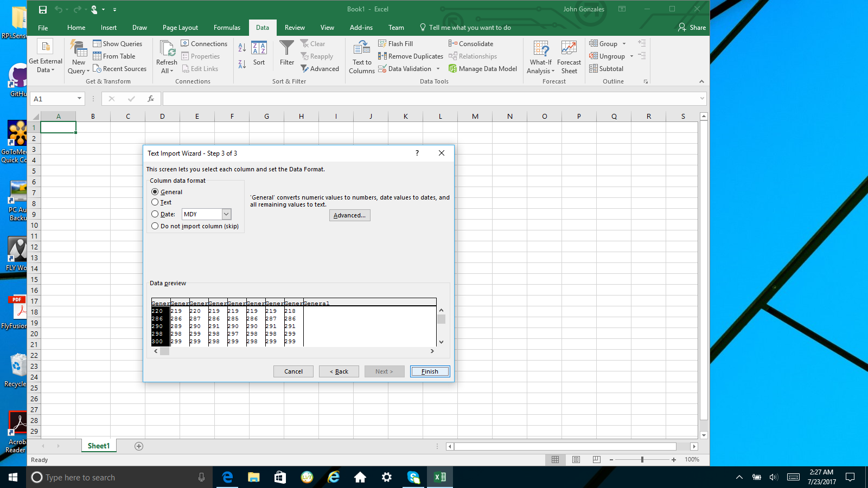This screenshot has width=868, height=488.
Task: Open the Advanced dialog
Action: (x=349, y=215)
